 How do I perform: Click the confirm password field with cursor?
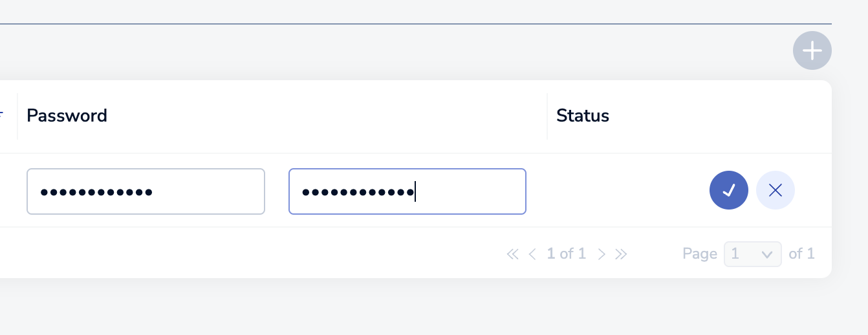(407, 191)
